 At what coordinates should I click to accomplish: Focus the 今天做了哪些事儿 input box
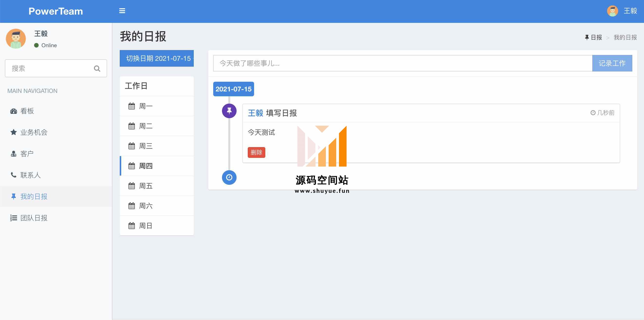pyautogui.click(x=403, y=63)
